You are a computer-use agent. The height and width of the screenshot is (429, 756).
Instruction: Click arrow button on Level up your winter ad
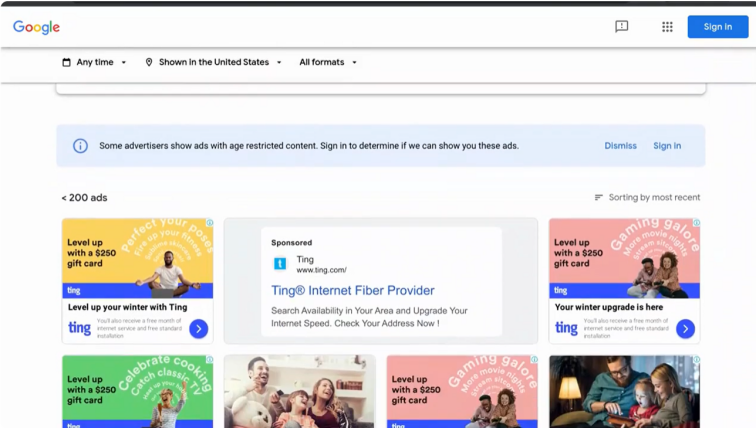coord(199,329)
